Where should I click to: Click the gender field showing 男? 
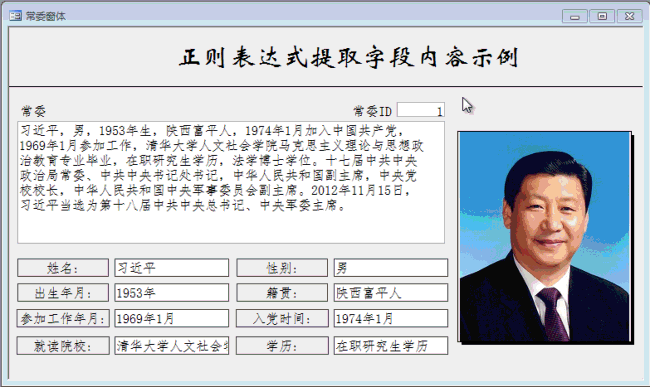click(x=391, y=268)
